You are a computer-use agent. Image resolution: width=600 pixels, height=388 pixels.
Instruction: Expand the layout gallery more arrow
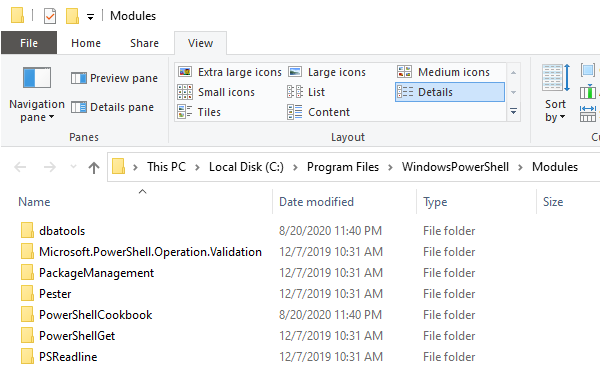click(x=514, y=111)
